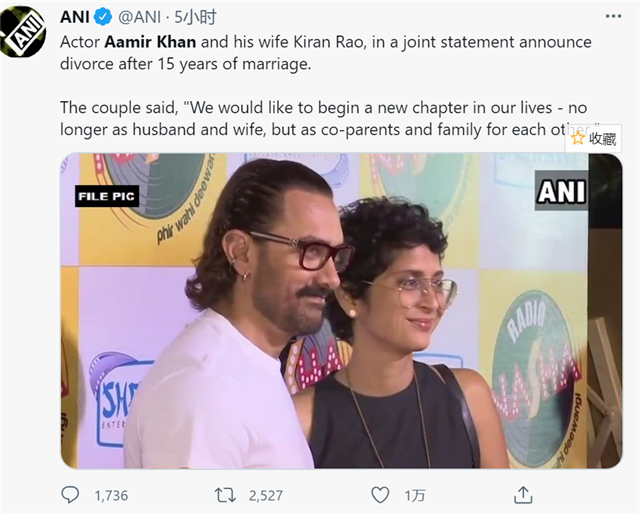Screen dimensions: 640x513
Task: Click the ANI watermark logo in the photo
Action: coord(561,191)
